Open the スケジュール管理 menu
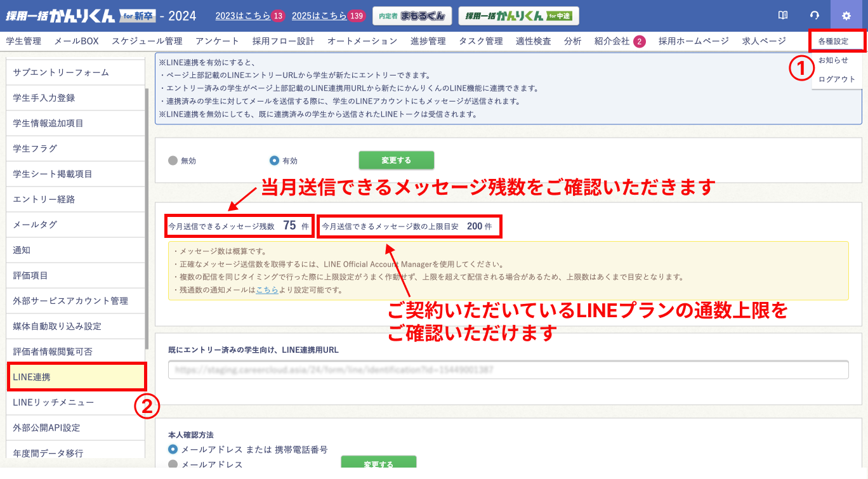 point(147,41)
